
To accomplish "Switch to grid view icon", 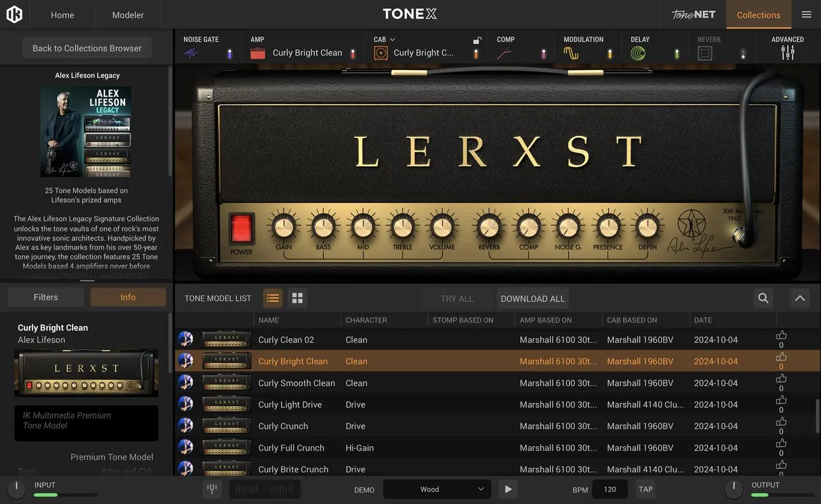I will pyautogui.click(x=297, y=298).
